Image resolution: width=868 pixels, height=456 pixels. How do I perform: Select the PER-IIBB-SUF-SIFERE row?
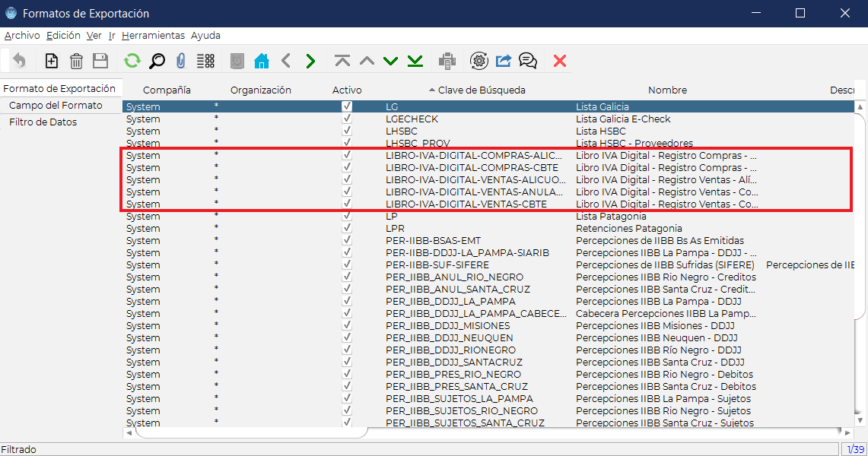(488, 264)
